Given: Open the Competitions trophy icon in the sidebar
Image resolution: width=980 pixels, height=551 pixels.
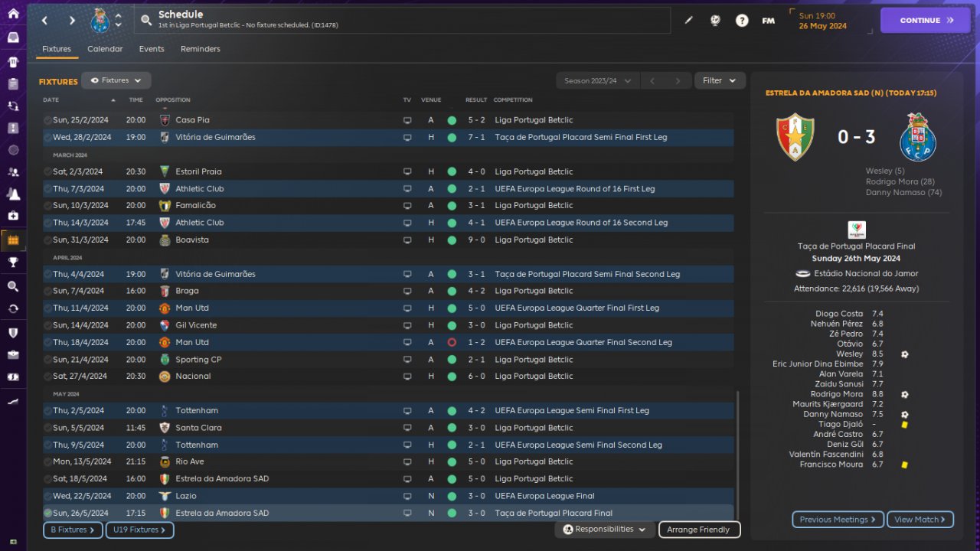Looking at the screenshot, I should coord(13,262).
